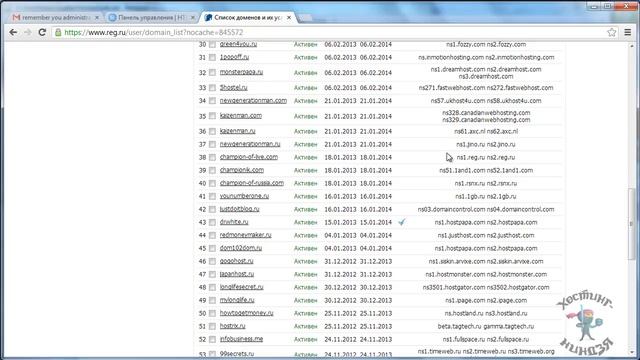
Task: Open champion-of-live.com link
Action: pos(249,157)
